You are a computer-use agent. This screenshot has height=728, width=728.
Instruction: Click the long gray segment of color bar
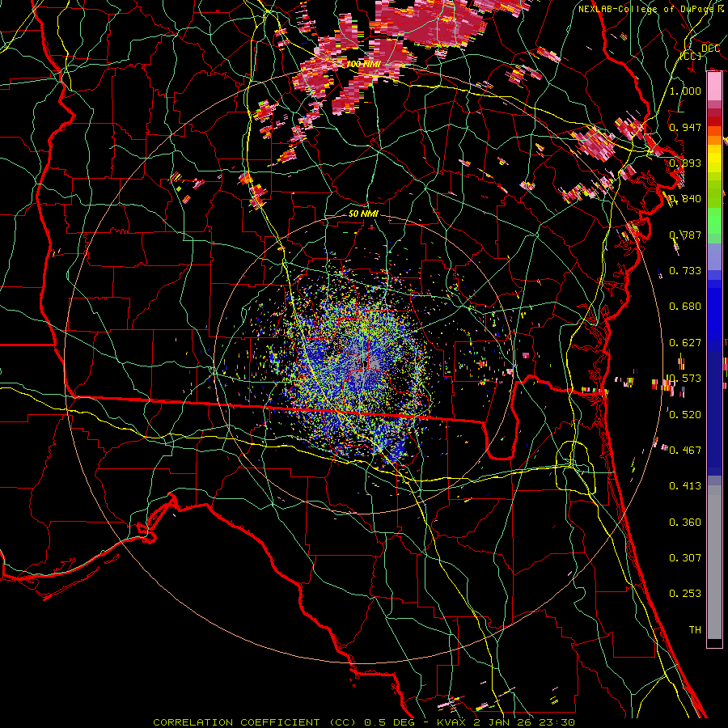tap(714, 562)
